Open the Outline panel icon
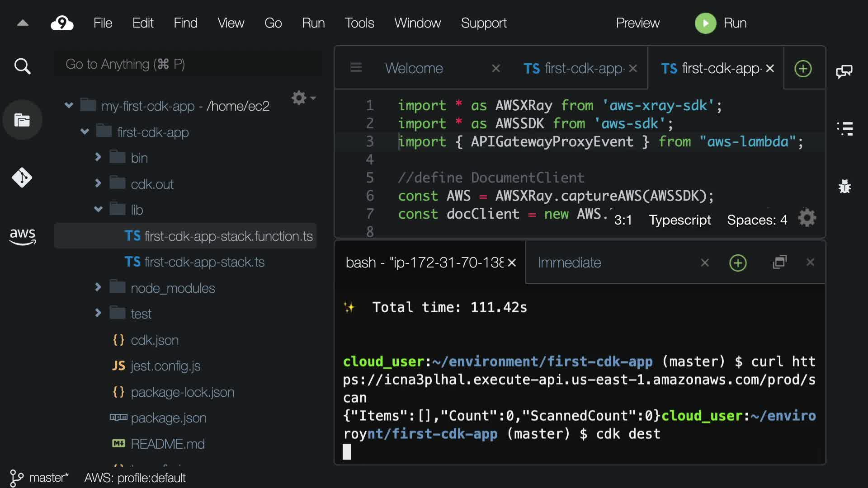The width and height of the screenshot is (868, 488). 844,129
